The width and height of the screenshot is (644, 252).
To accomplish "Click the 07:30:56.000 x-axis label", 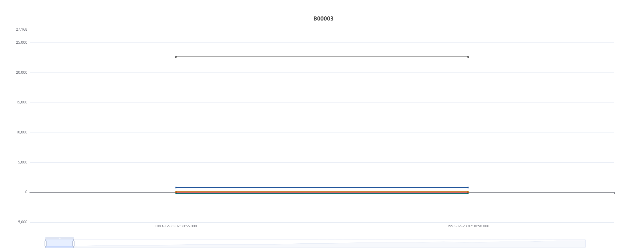I will tap(468, 226).
